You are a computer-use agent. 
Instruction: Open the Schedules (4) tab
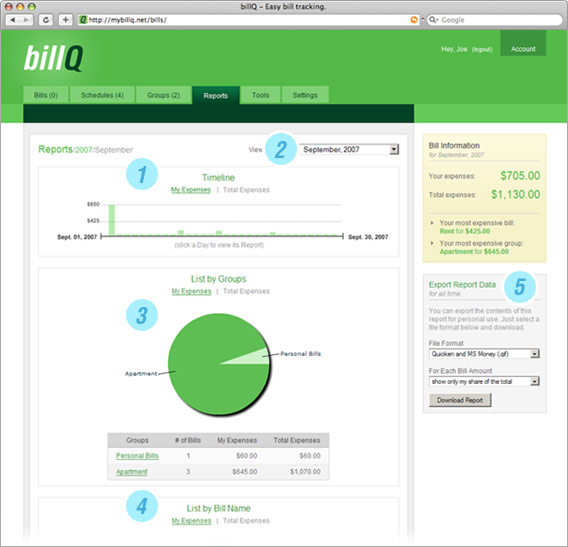102,95
